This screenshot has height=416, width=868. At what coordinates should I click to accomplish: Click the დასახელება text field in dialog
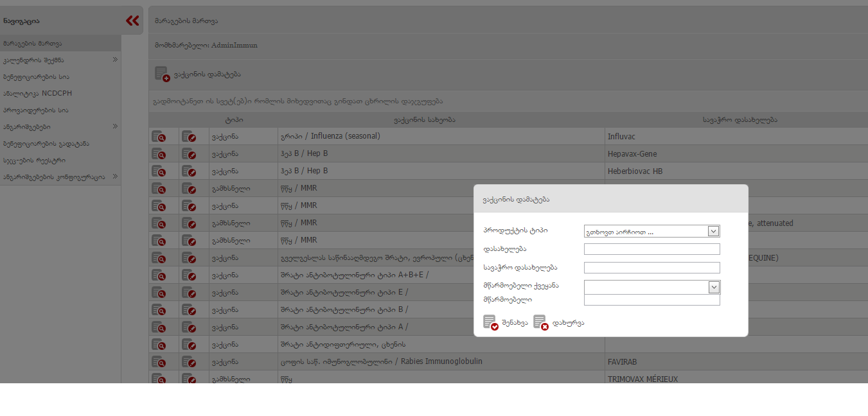point(651,249)
